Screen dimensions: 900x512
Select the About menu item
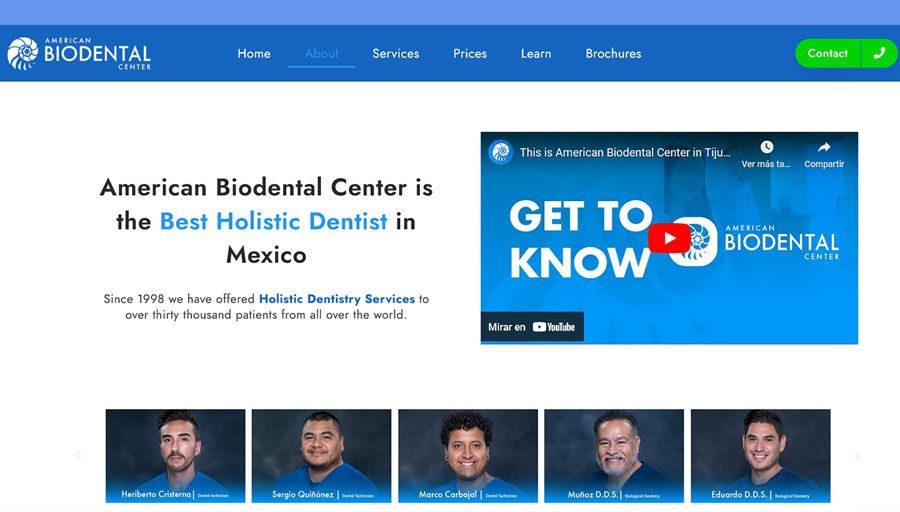tap(321, 54)
